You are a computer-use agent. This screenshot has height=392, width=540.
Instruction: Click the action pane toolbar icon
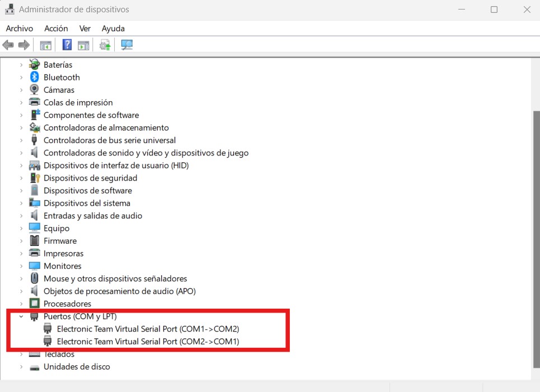[x=83, y=45]
